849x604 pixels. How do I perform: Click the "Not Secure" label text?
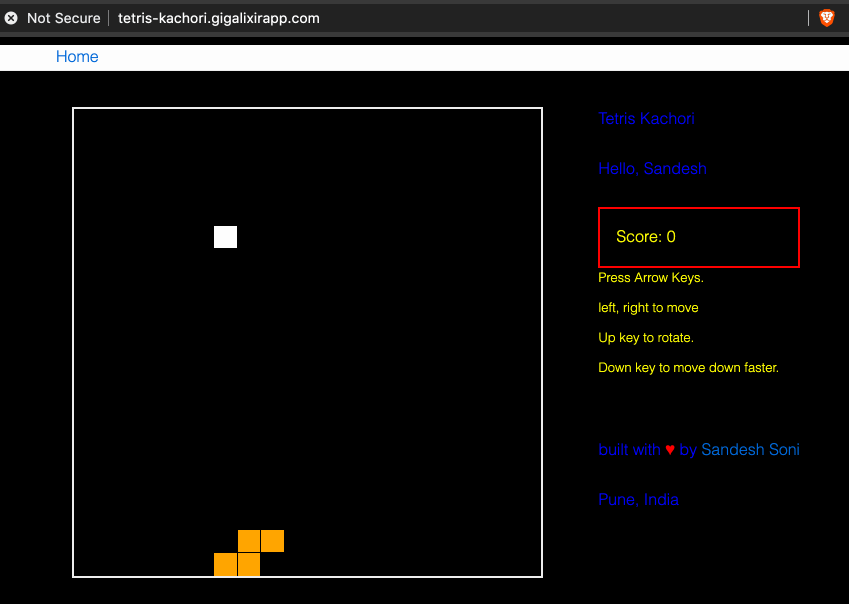pos(63,18)
